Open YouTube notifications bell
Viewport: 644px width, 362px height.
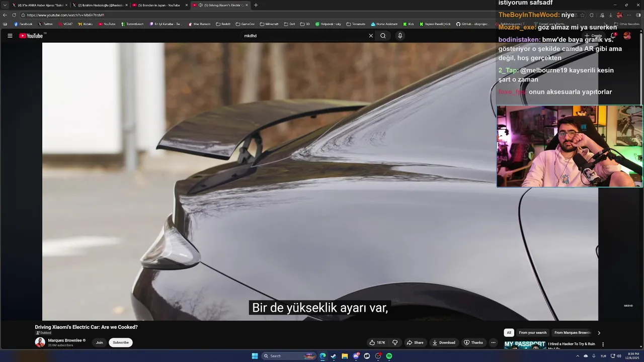[613, 36]
